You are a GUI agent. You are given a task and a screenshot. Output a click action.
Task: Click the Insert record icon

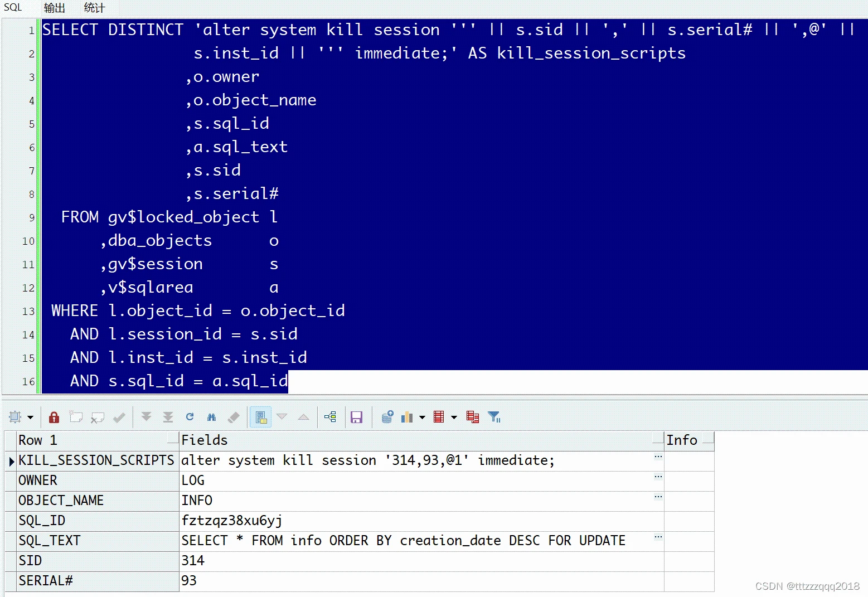coord(76,417)
